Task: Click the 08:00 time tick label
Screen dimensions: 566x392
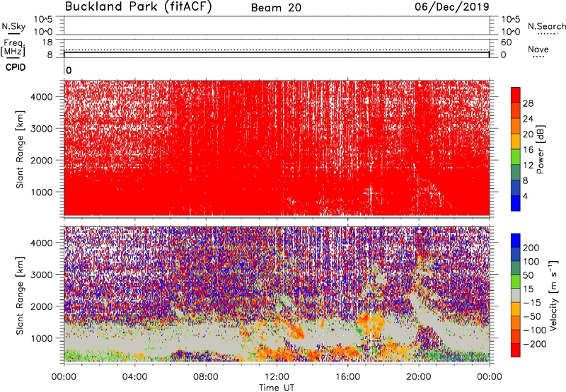Action: point(206,377)
